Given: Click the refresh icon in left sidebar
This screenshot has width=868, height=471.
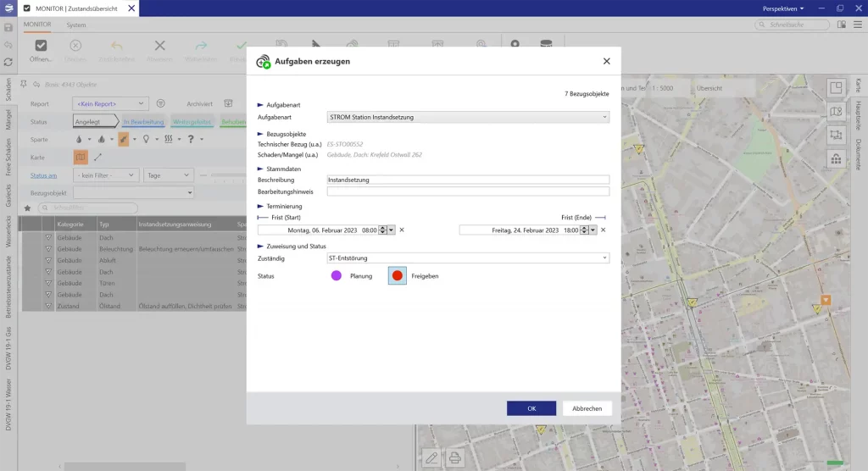Looking at the screenshot, I should click(8, 62).
